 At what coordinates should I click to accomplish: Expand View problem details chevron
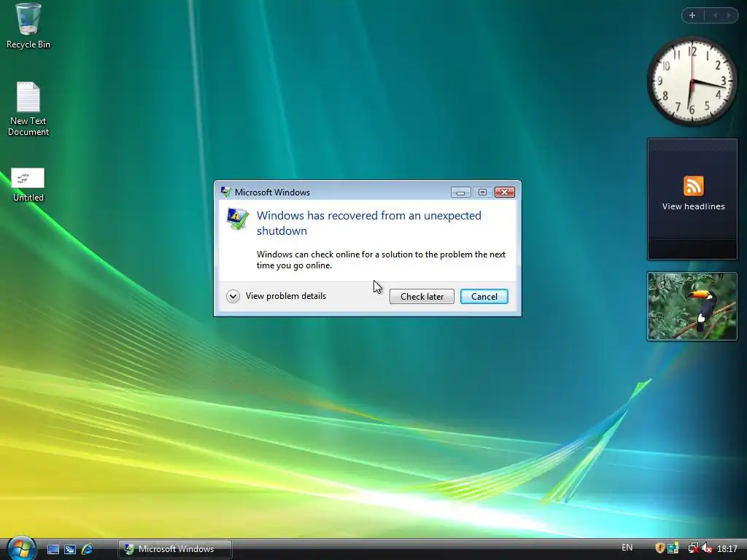coord(233,296)
